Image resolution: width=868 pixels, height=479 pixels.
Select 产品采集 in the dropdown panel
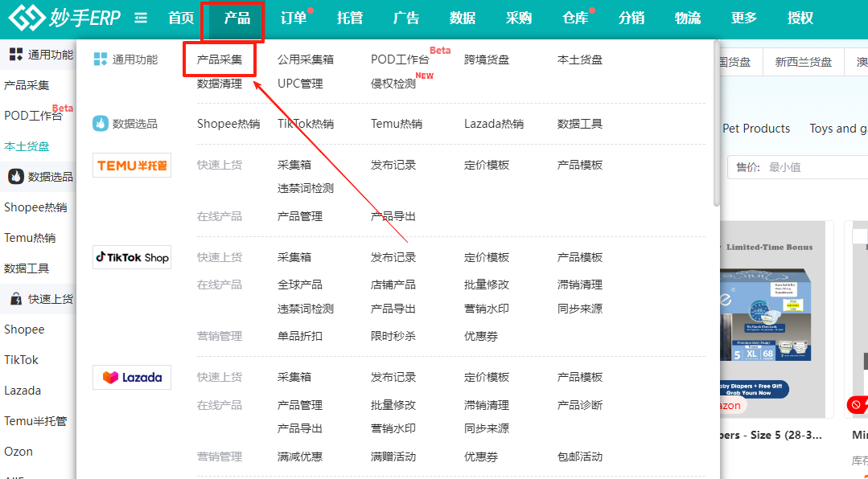(x=220, y=59)
